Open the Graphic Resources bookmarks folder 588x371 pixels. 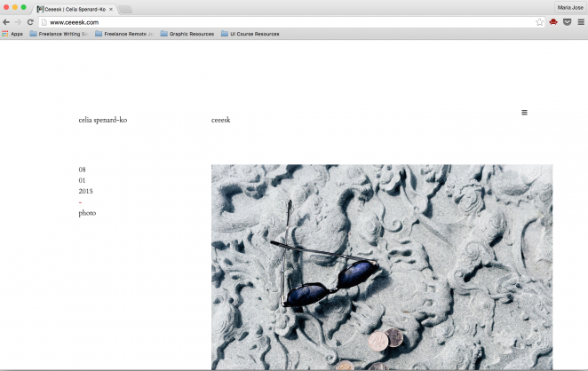[x=187, y=34]
